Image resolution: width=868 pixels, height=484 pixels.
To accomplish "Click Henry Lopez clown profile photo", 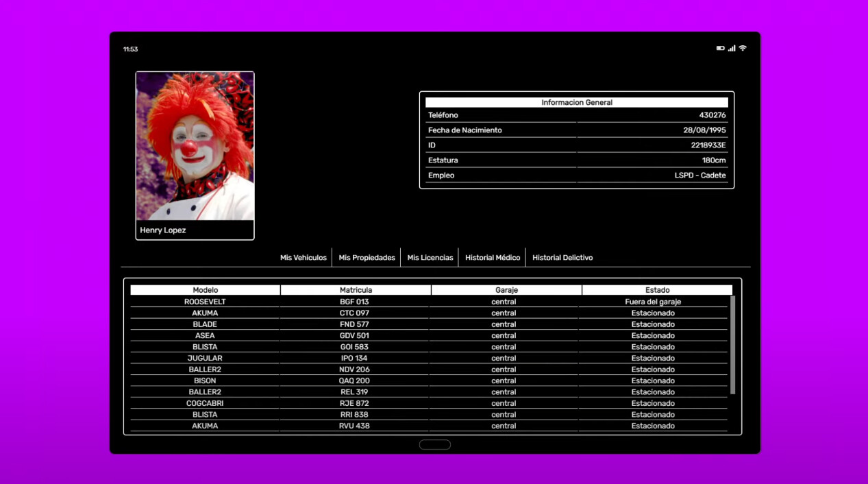I will [195, 146].
